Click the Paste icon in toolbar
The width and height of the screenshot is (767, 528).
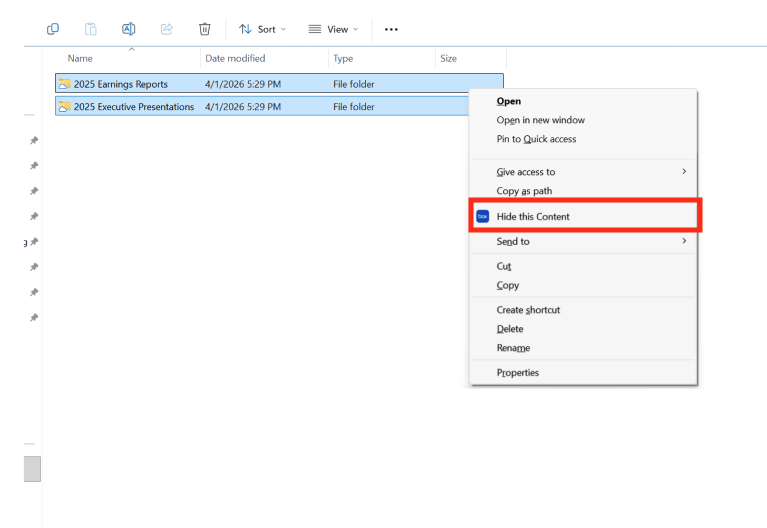[91, 29]
